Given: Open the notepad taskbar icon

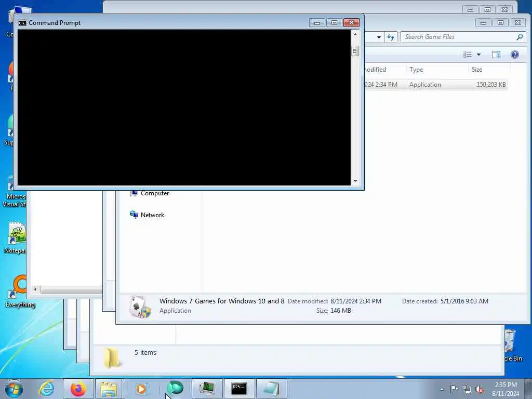Looking at the screenshot, I should point(271,389).
